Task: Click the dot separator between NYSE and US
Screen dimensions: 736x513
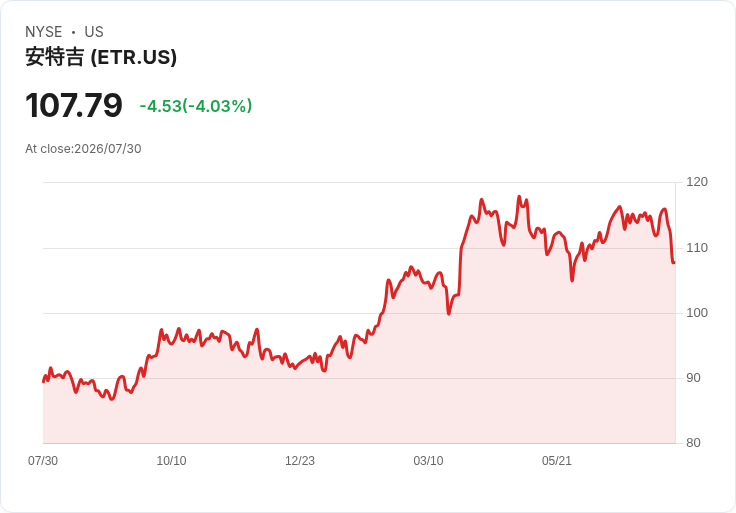Action: 73,32
